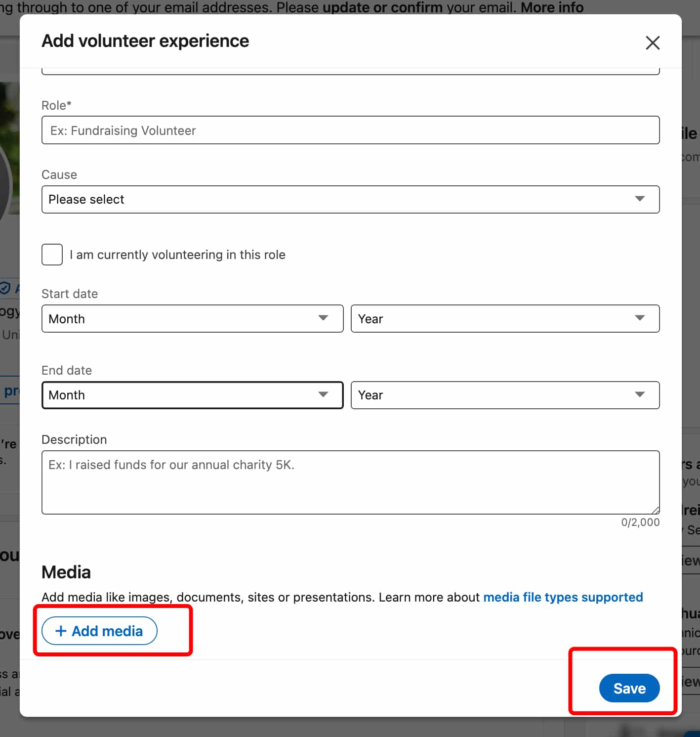
Task: Click the Start date Month chevron icon
Action: [323, 319]
